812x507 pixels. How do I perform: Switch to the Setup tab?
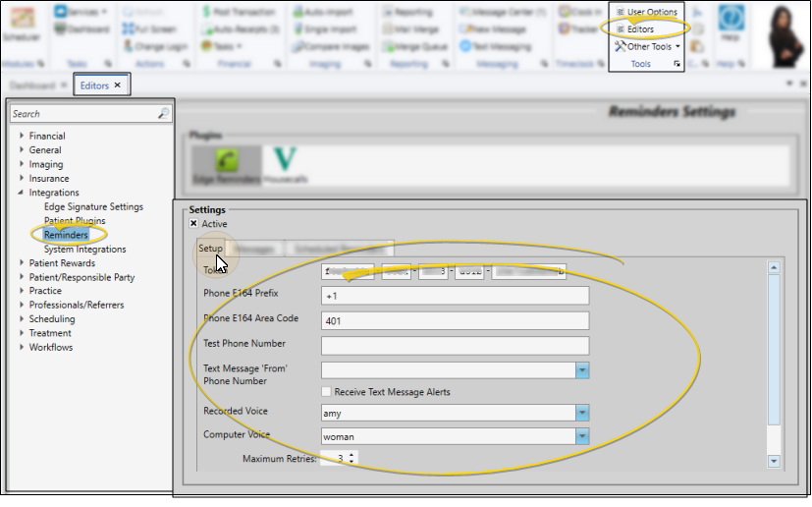[210, 249]
